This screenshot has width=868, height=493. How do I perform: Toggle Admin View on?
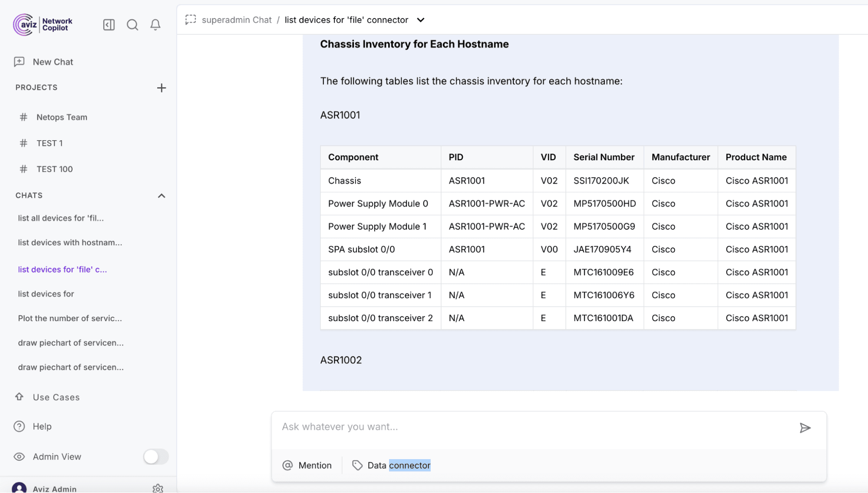coord(155,457)
